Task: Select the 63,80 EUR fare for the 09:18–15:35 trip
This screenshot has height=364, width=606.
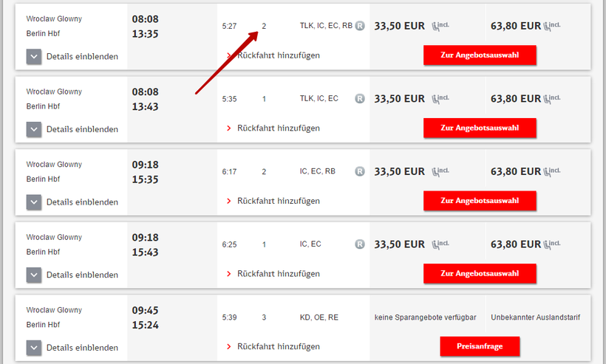Action: click(515, 171)
